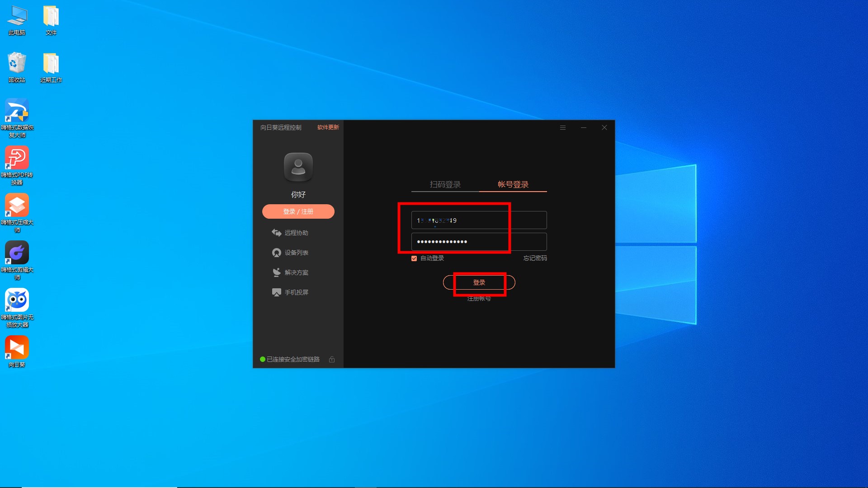The height and width of the screenshot is (488, 868).
Task: Switch to the 扫码登录 tab
Action: (445, 184)
